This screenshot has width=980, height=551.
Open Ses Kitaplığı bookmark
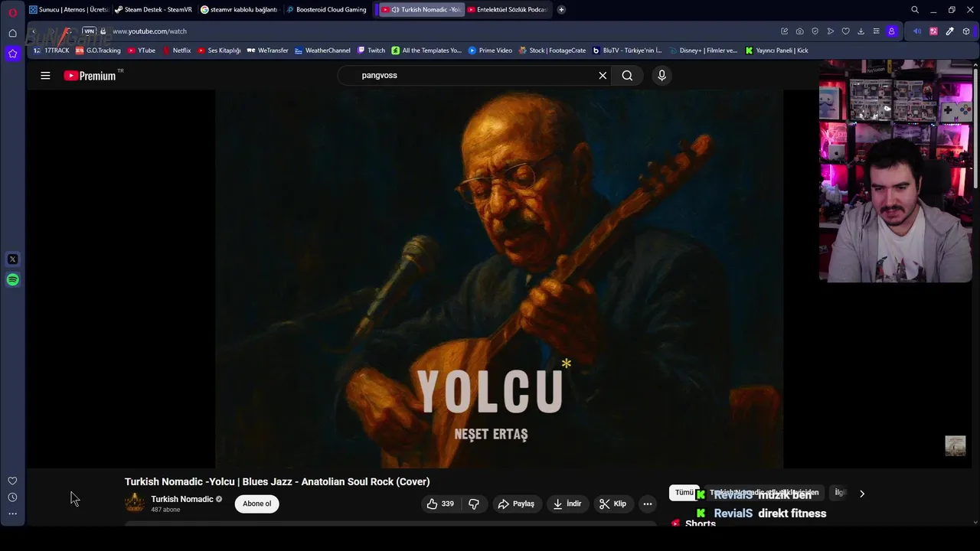[x=219, y=51]
